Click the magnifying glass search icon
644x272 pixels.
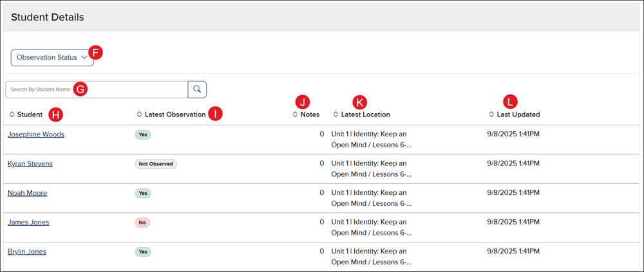[197, 89]
